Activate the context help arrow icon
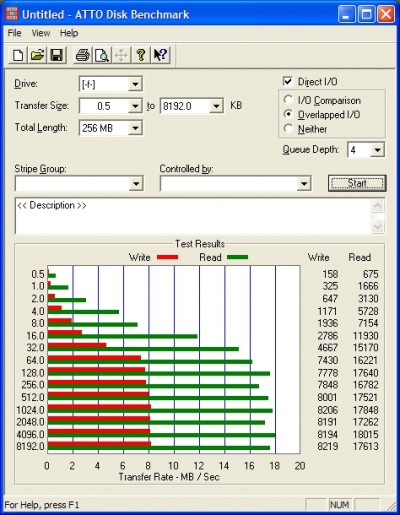This screenshot has width=400, height=515. [160, 55]
